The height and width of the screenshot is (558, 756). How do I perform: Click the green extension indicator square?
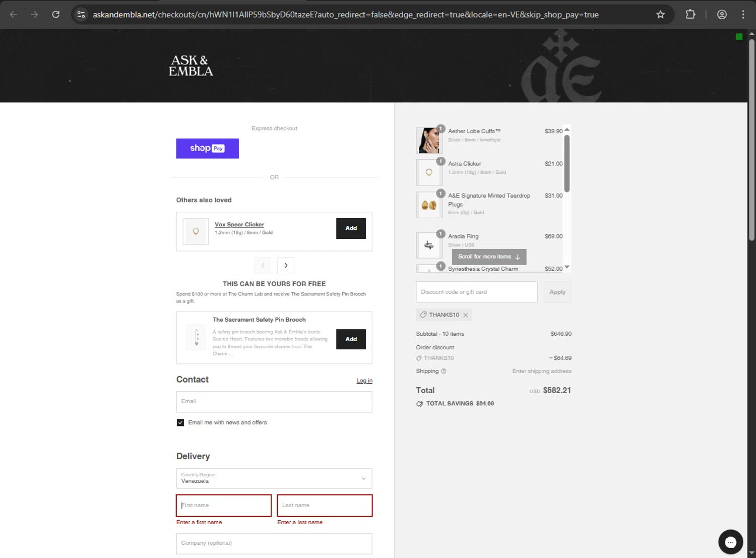739,37
